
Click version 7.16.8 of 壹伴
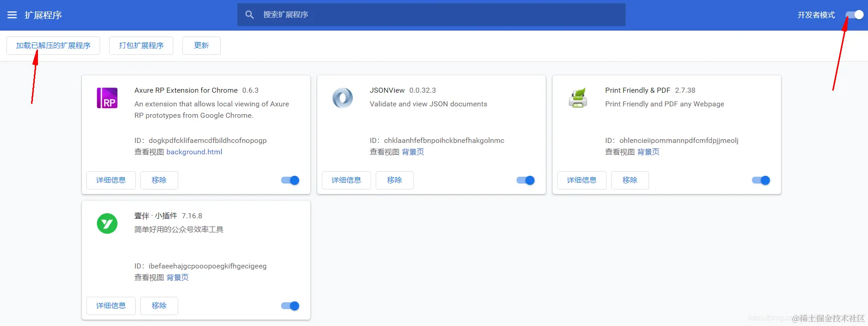click(192, 216)
